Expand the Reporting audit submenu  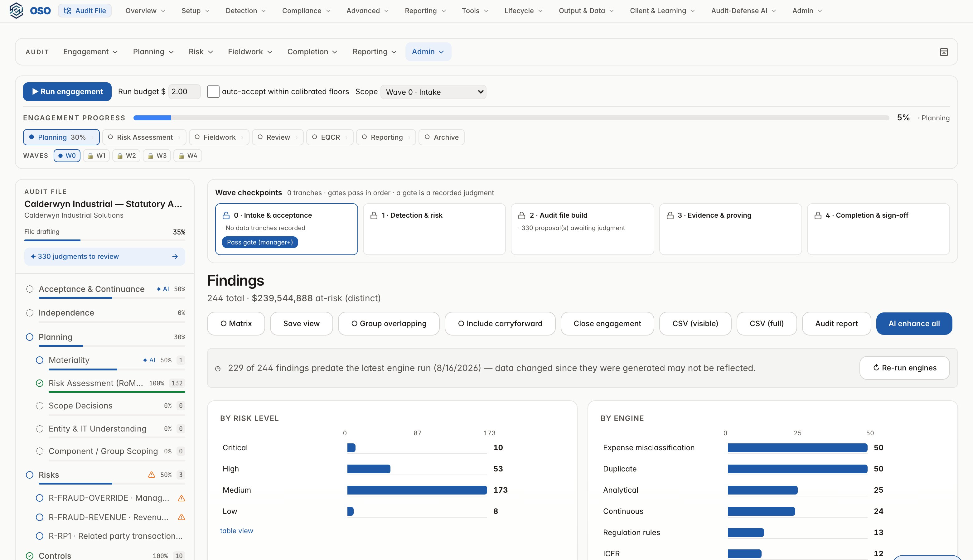374,51
